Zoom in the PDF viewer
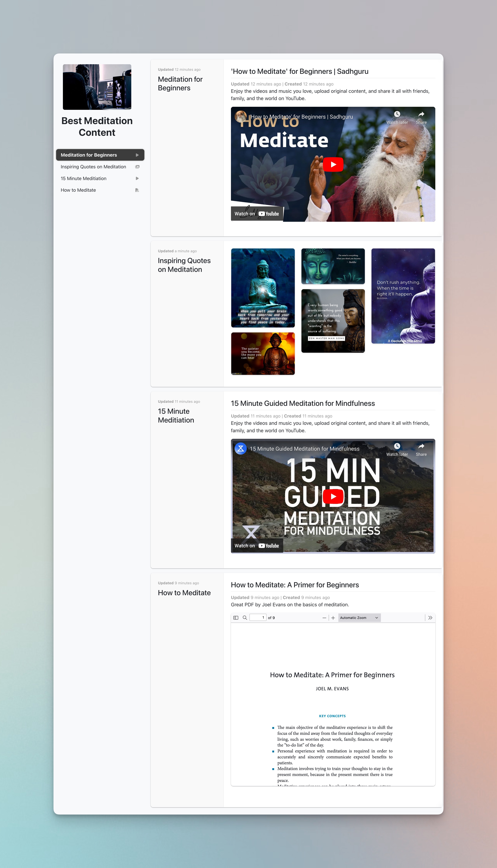The image size is (497, 868). (333, 618)
